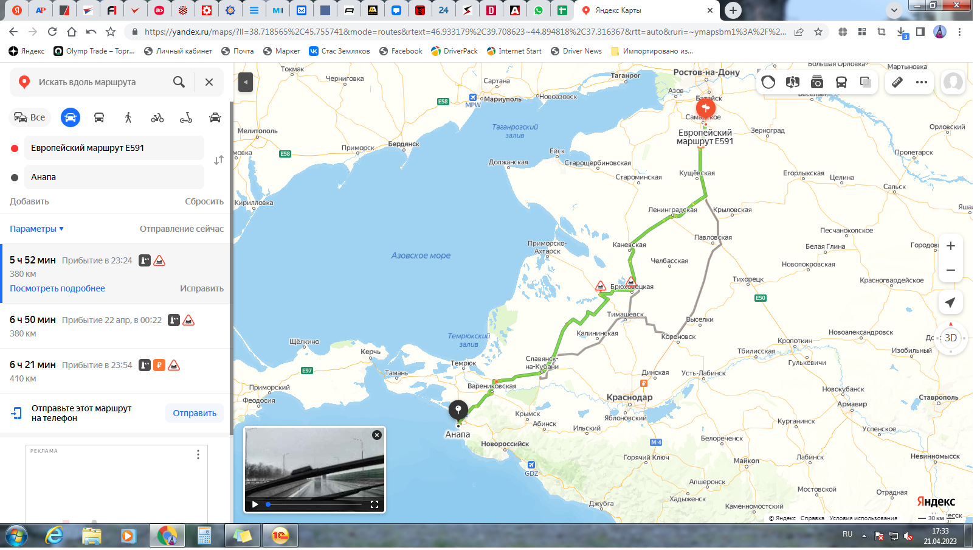Open 'Посмотреть подробнее' route details
The height and width of the screenshot is (550, 980).
(57, 288)
